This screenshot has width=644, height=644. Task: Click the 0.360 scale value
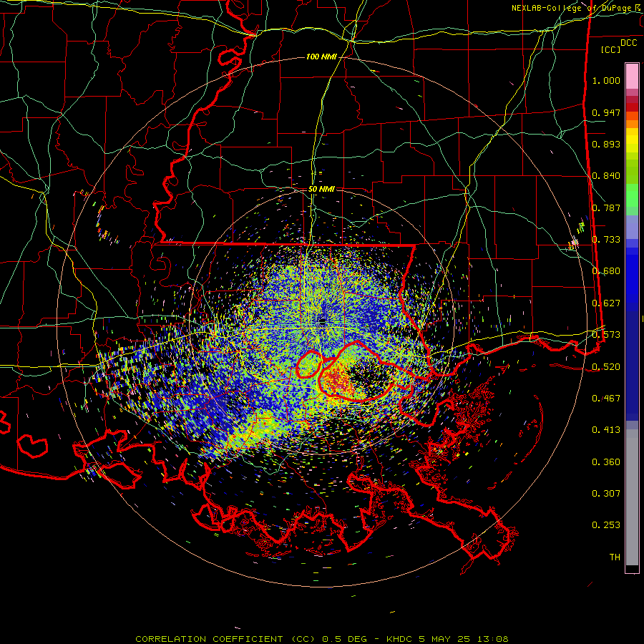pos(606,462)
